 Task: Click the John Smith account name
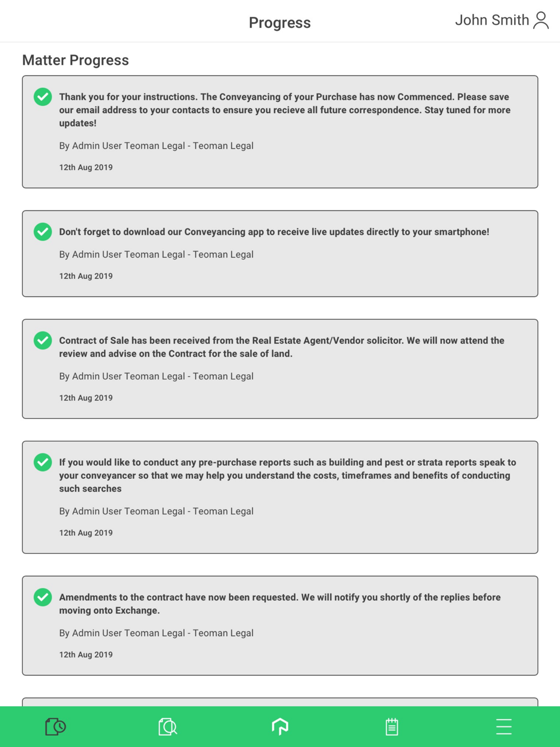click(492, 20)
